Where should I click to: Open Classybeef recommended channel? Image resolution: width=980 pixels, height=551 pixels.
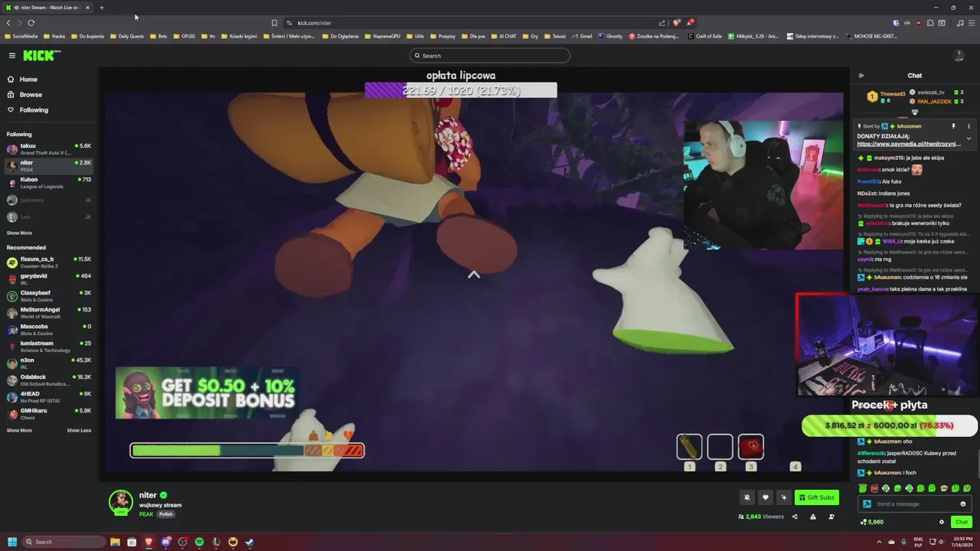click(x=49, y=295)
